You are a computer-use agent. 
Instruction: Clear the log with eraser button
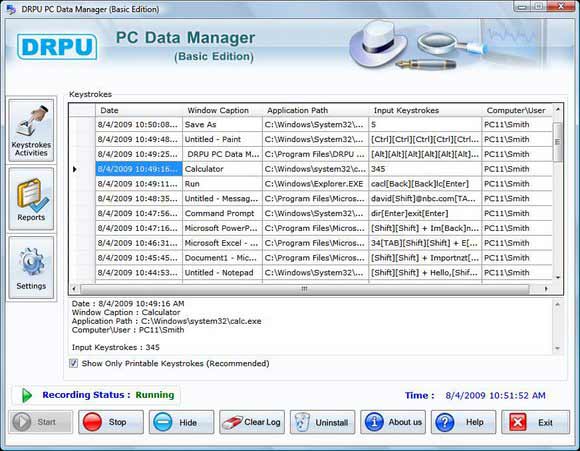pyautogui.click(x=252, y=422)
